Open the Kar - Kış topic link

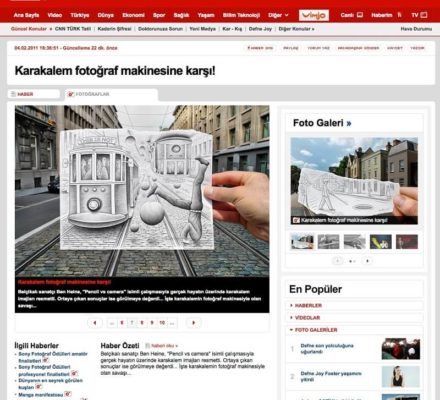click(232, 29)
